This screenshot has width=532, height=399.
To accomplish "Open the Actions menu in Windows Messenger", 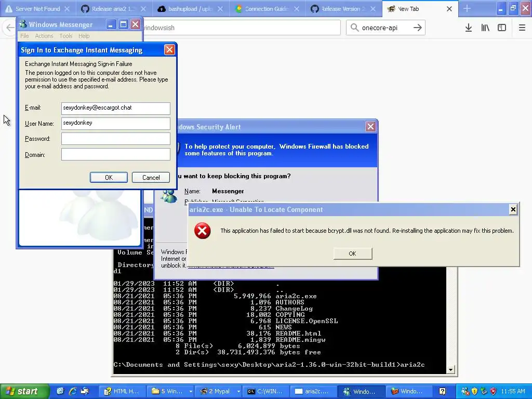I will [x=44, y=36].
